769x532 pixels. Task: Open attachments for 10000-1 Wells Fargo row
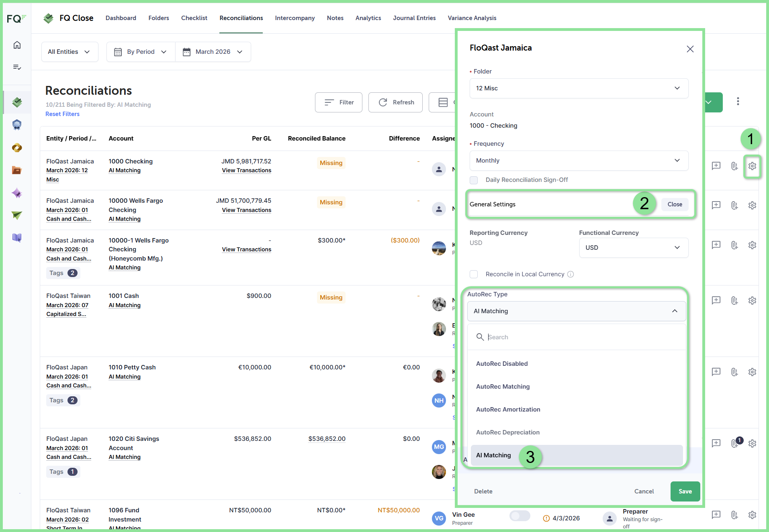point(734,245)
